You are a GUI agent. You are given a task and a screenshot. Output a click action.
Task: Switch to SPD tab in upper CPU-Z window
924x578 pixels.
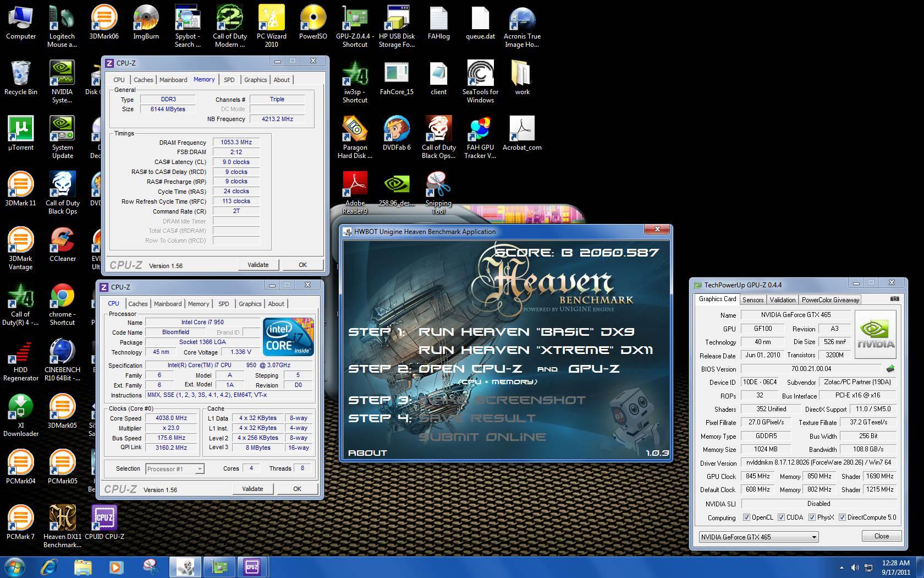229,80
